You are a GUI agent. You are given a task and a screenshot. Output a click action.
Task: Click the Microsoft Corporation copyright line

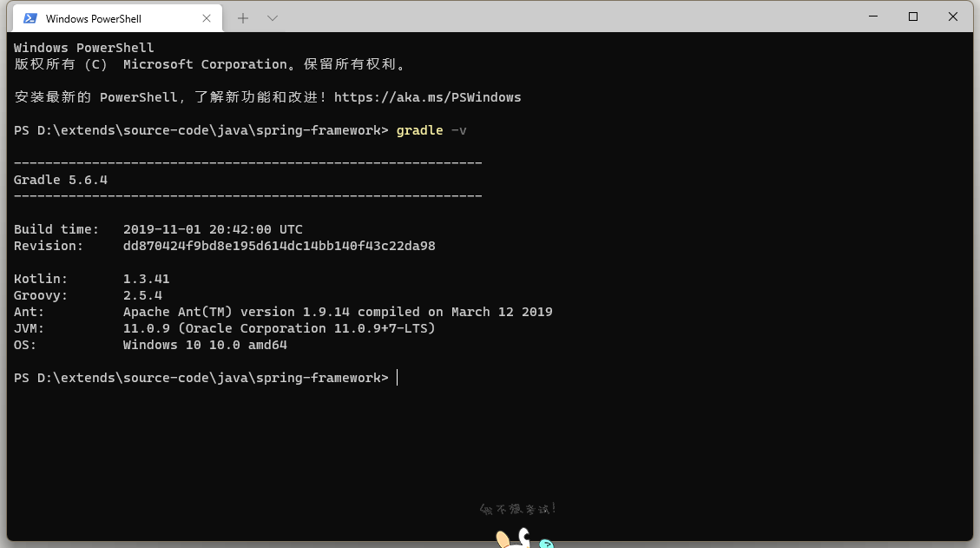coord(210,64)
